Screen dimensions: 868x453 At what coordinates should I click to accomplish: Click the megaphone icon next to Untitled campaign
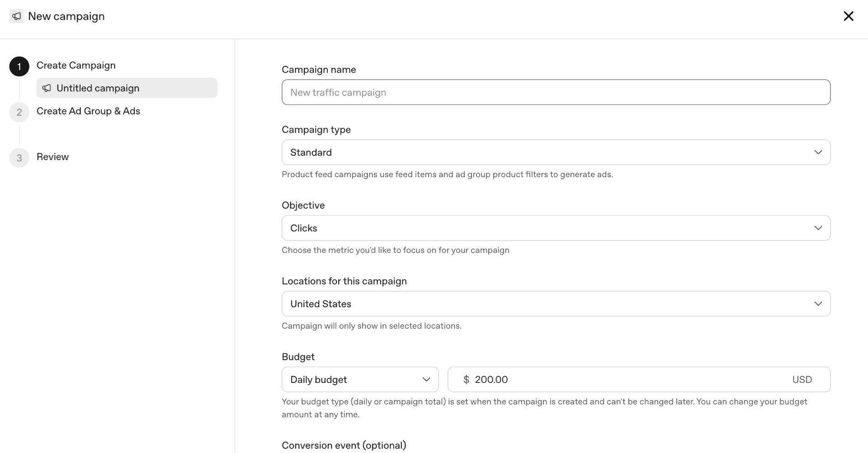pos(47,88)
